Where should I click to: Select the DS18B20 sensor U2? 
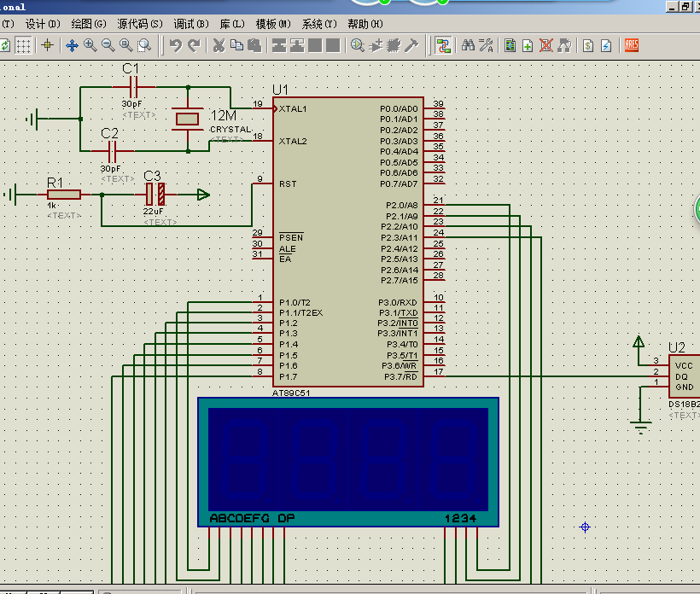click(x=685, y=376)
